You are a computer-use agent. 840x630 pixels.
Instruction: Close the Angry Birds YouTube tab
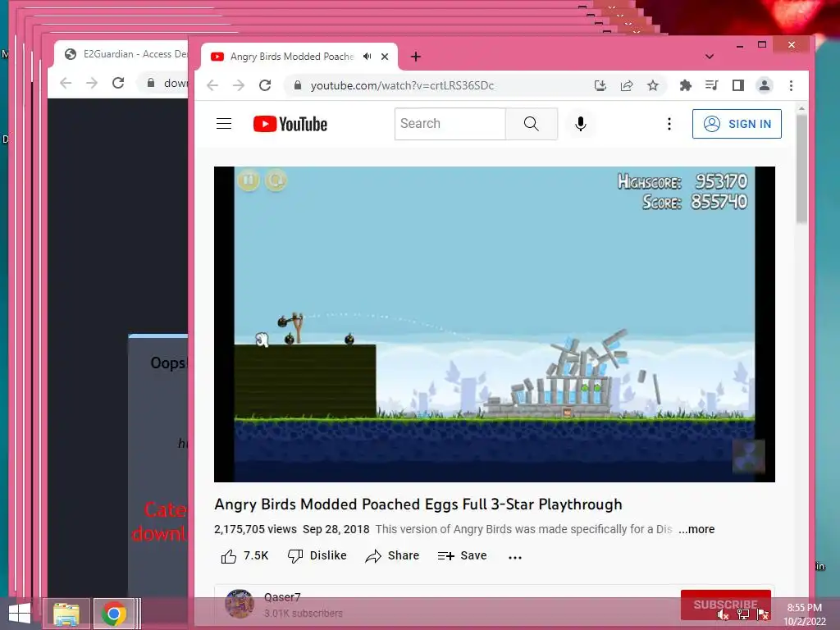tap(385, 57)
